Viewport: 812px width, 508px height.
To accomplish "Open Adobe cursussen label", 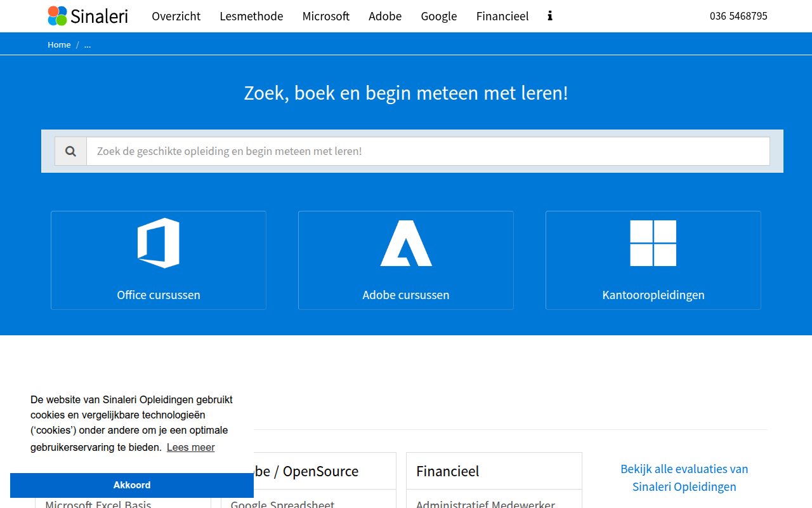I will pos(406,295).
